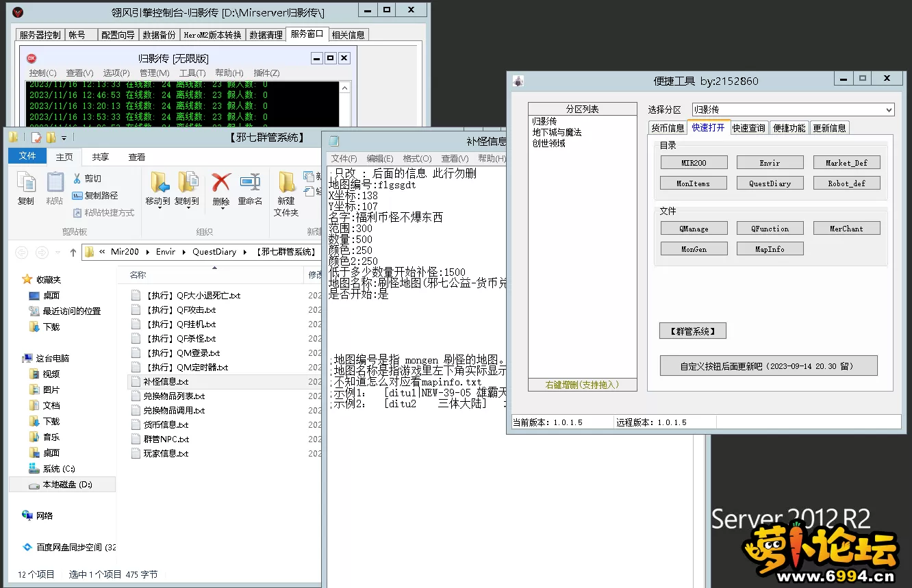Image resolution: width=912 pixels, height=588 pixels.
Task: Select This PC (这台电脑) in sidebar
Action: (x=46, y=358)
